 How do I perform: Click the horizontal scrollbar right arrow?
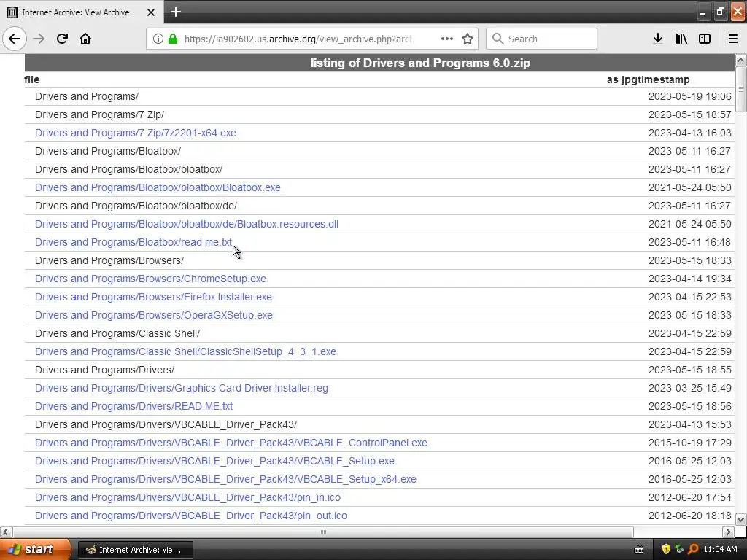pos(729,532)
